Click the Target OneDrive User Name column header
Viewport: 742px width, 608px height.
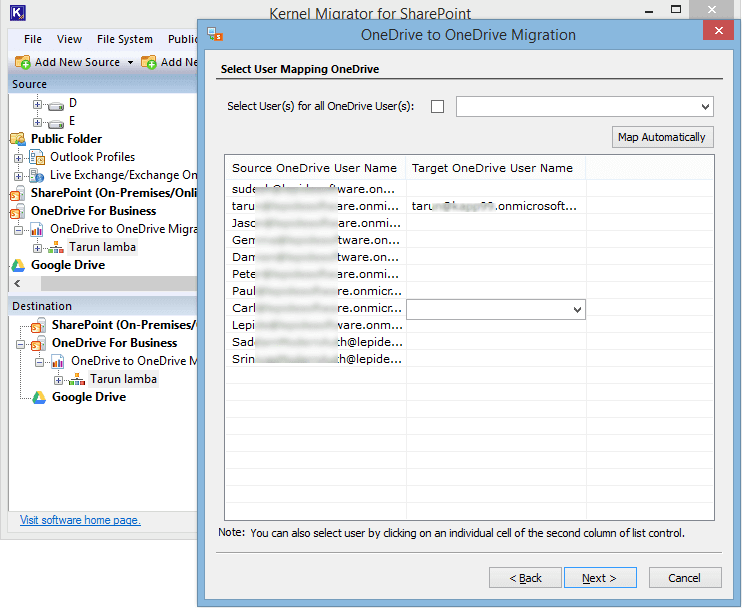click(x=495, y=168)
